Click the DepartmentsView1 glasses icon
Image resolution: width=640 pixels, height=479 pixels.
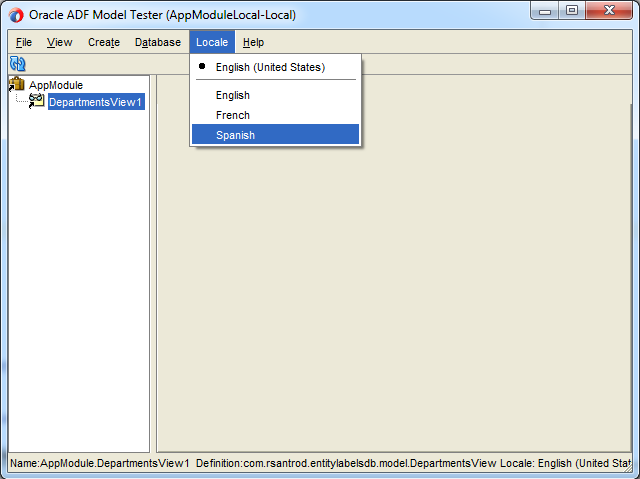36,101
